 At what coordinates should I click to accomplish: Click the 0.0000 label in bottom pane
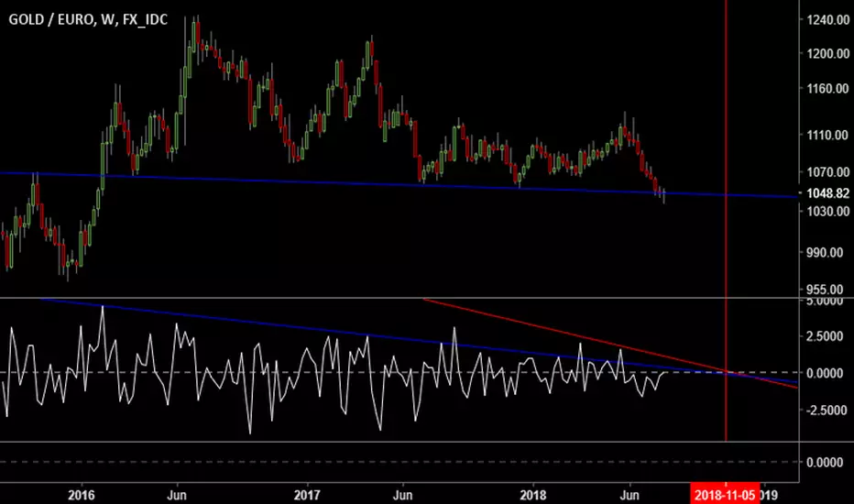[x=825, y=462]
